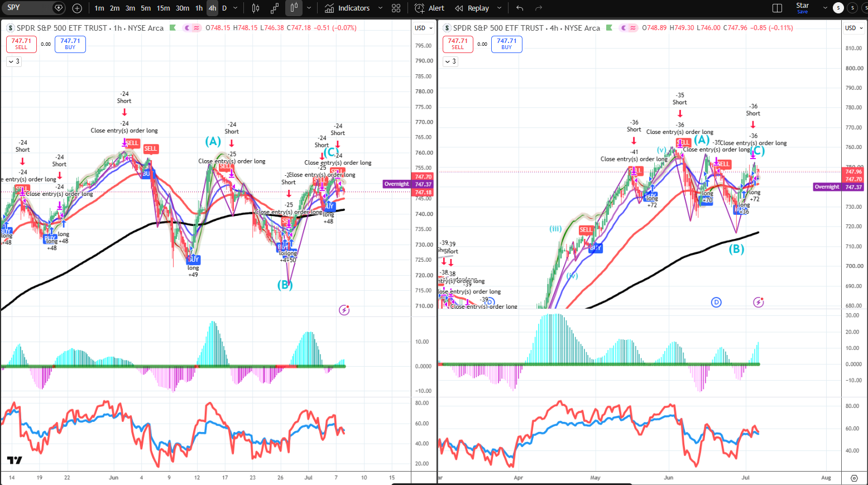
Task: Click the cyan (B) wave label on 4h chart
Action: 736,249
